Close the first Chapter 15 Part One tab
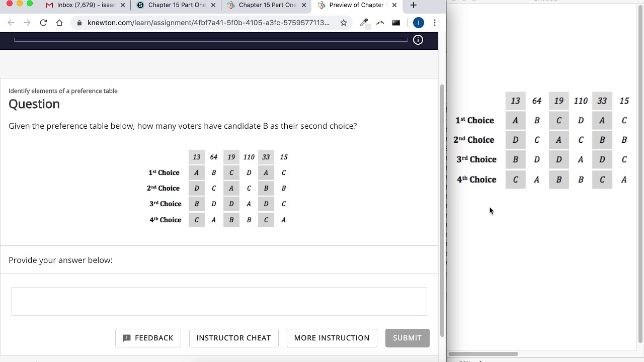 [x=213, y=5]
